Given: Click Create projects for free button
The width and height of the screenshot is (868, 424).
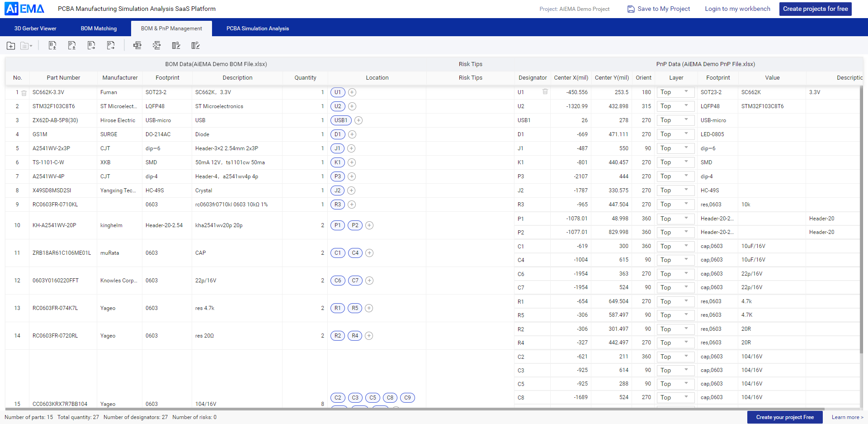Looking at the screenshot, I should point(815,9).
